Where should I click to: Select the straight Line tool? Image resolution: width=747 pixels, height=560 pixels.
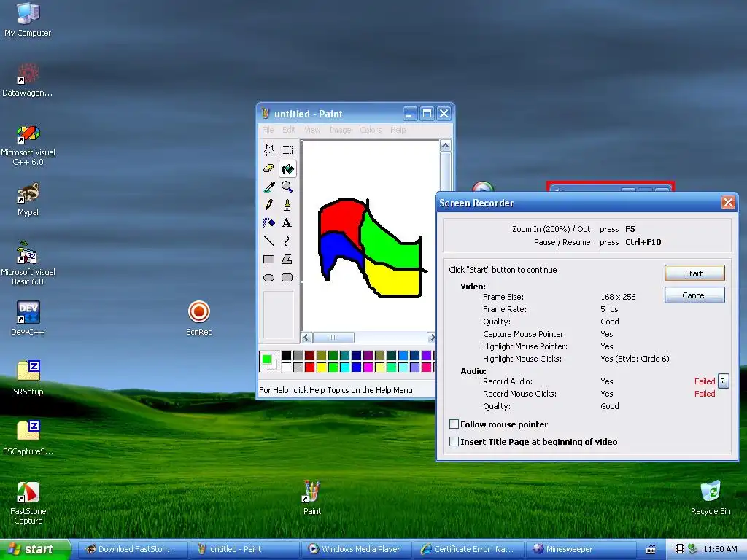(268, 241)
